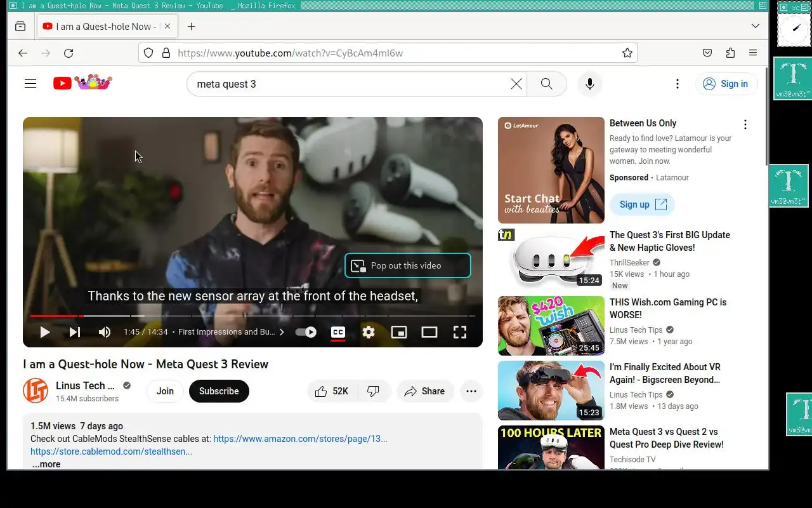812x508 pixels.
Task: Open Linus Tech Tips channel avatar
Action: pos(36,391)
